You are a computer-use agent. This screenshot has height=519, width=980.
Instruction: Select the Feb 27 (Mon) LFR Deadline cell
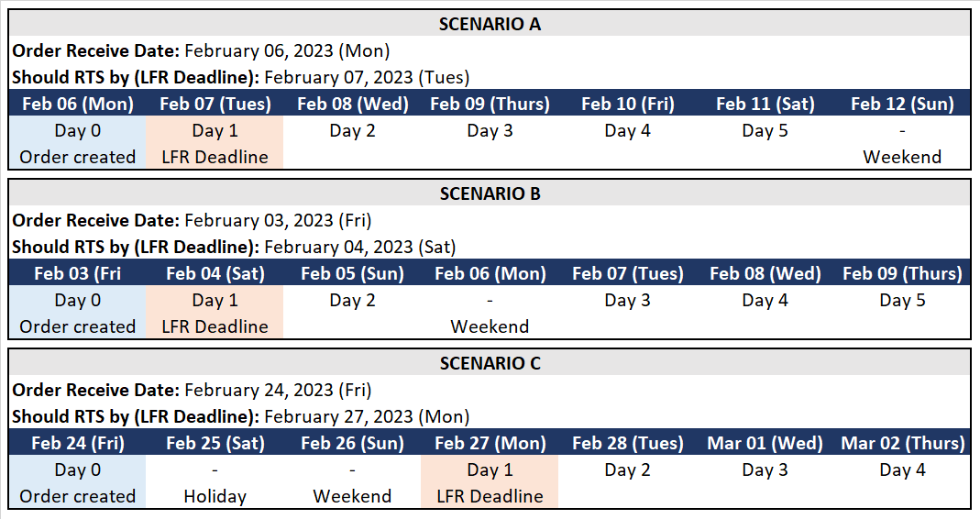point(490,482)
